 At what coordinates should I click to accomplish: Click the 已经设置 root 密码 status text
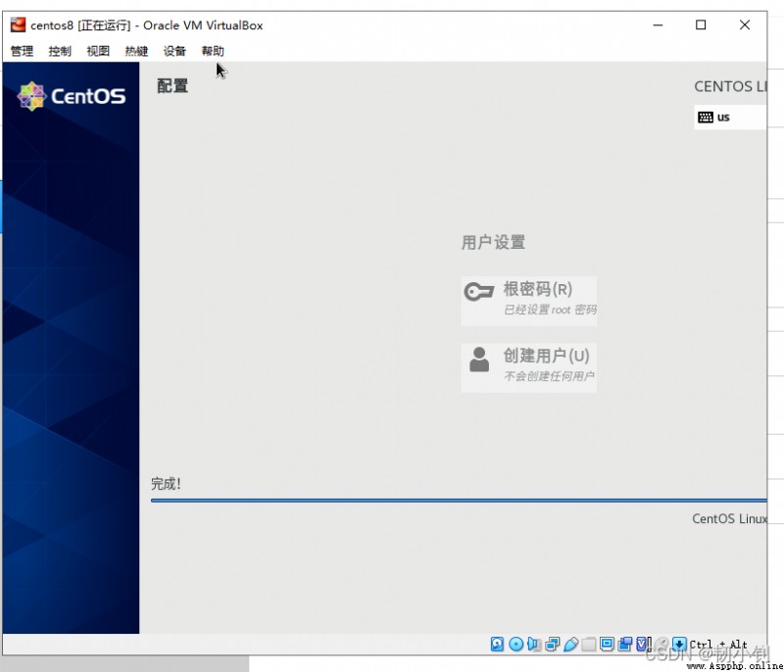pyautogui.click(x=550, y=310)
